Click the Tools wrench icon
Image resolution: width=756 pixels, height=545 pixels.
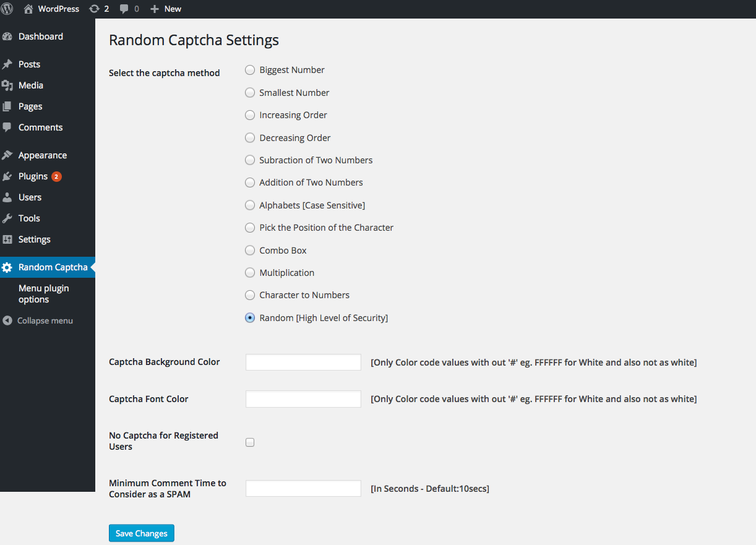tap(7, 218)
